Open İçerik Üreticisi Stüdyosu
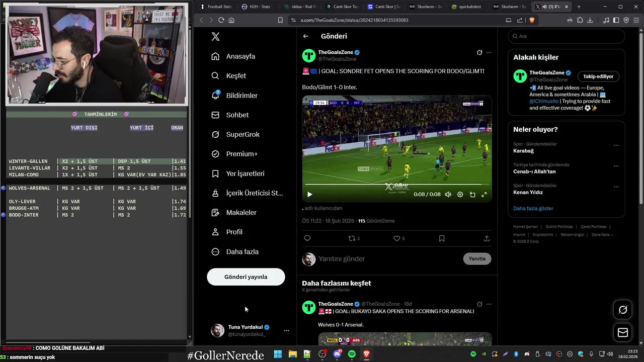This screenshot has width=644, height=362. (x=247, y=193)
